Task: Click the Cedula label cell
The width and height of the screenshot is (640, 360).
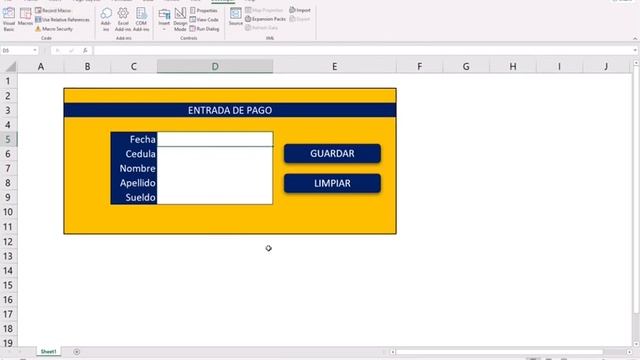Action: (x=134, y=154)
